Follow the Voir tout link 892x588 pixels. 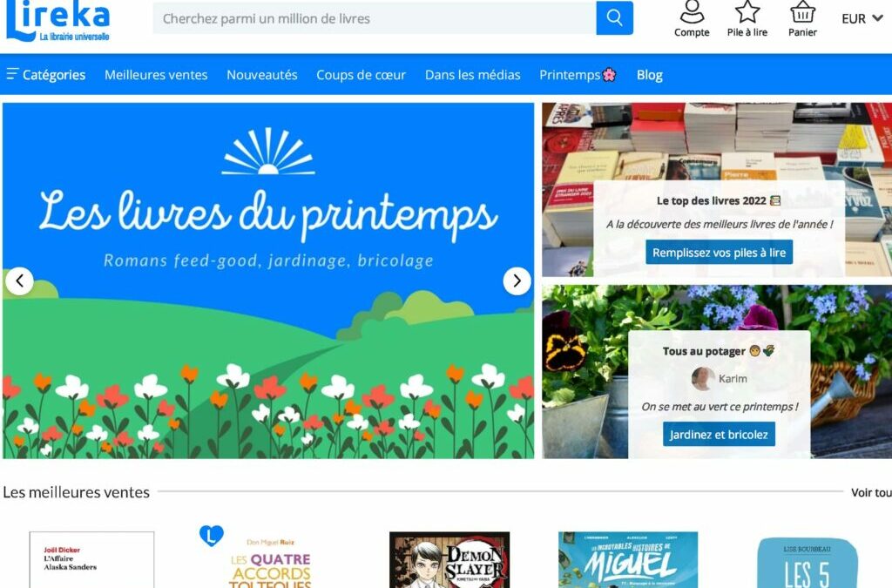[871, 492]
